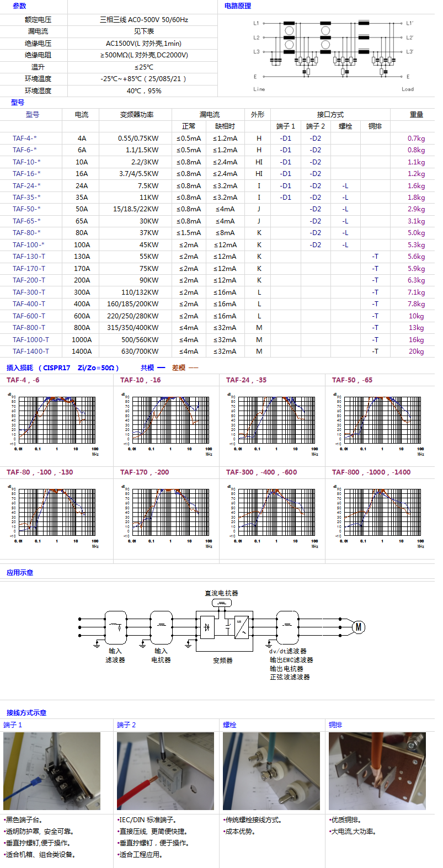Open the TAF-130-T model link
This screenshot has width=443, height=868.
29,257
